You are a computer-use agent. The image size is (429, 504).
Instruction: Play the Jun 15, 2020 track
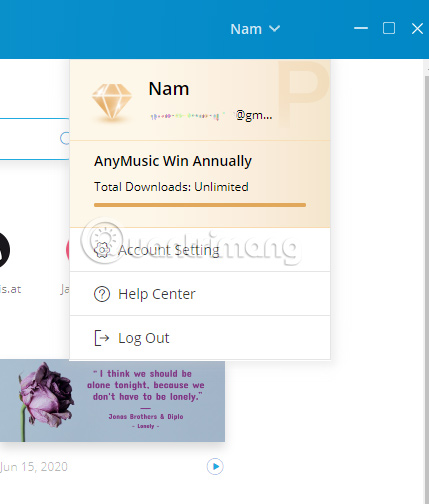[215, 466]
